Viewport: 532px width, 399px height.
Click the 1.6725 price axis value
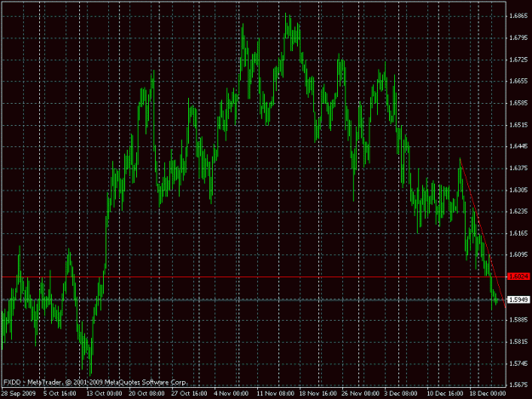[x=518, y=60]
